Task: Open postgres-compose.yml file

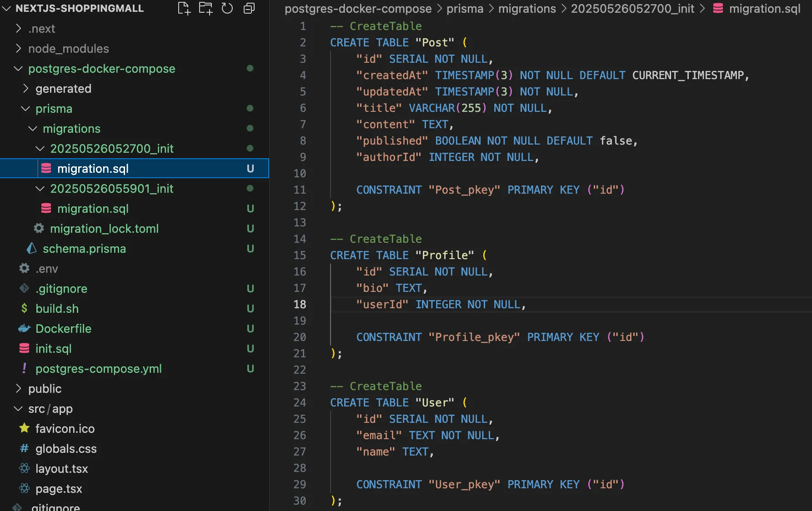Action: [98, 369]
